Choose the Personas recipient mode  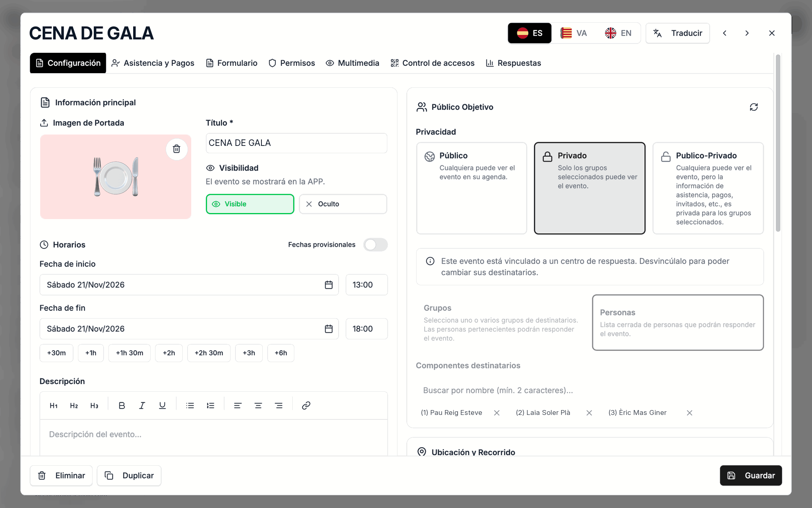point(678,323)
